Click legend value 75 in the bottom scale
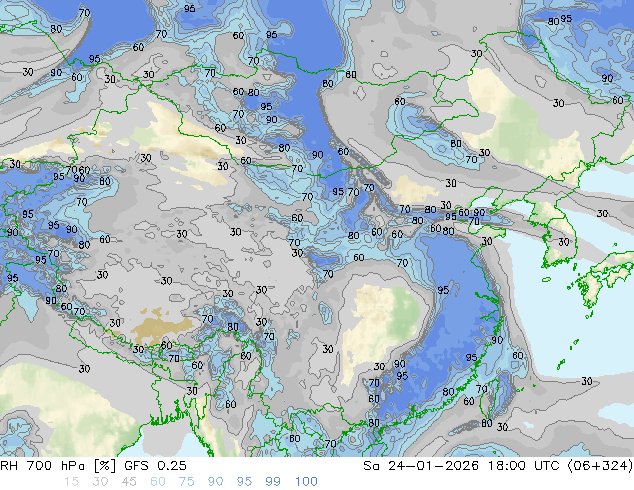Viewport: 634px width, 490px height. coord(186,482)
